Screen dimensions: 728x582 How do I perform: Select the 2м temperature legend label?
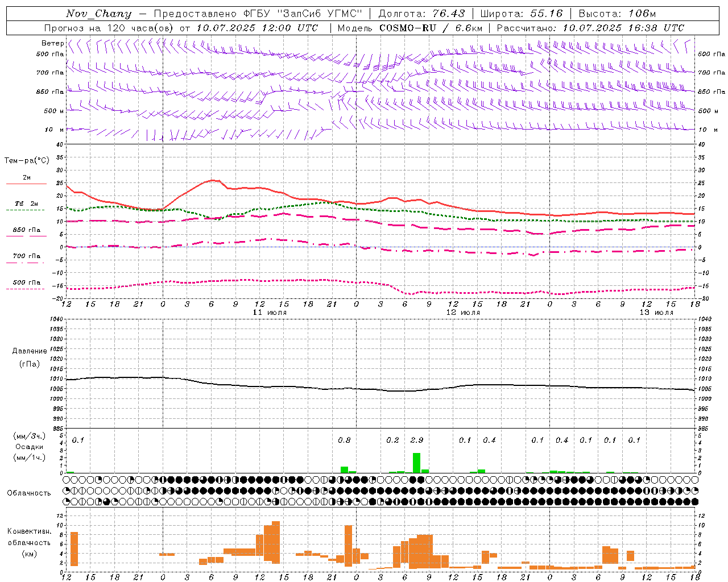27,178
